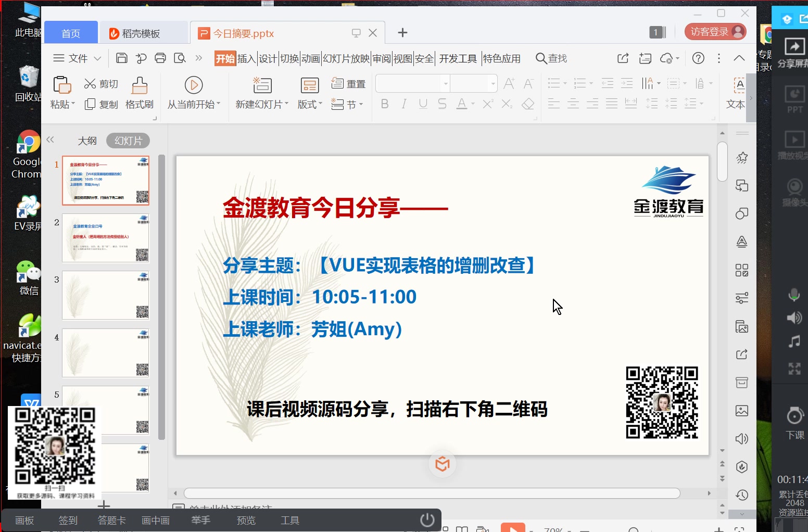
Task: Toggle Strikethrough formatting
Action: coord(442,104)
